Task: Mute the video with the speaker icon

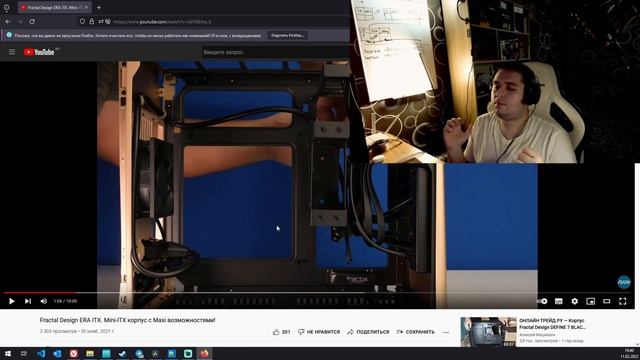Action: click(44, 301)
